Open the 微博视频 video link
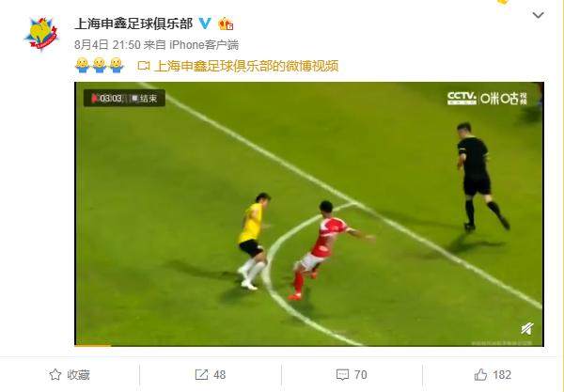Image resolution: width=564 pixels, height=392 pixels. coord(246,66)
